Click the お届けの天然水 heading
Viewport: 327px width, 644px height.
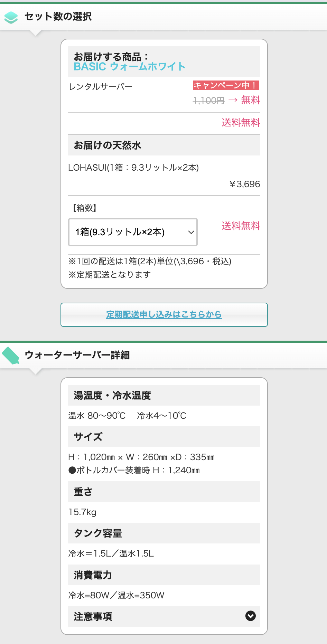click(x=108, y=145)
